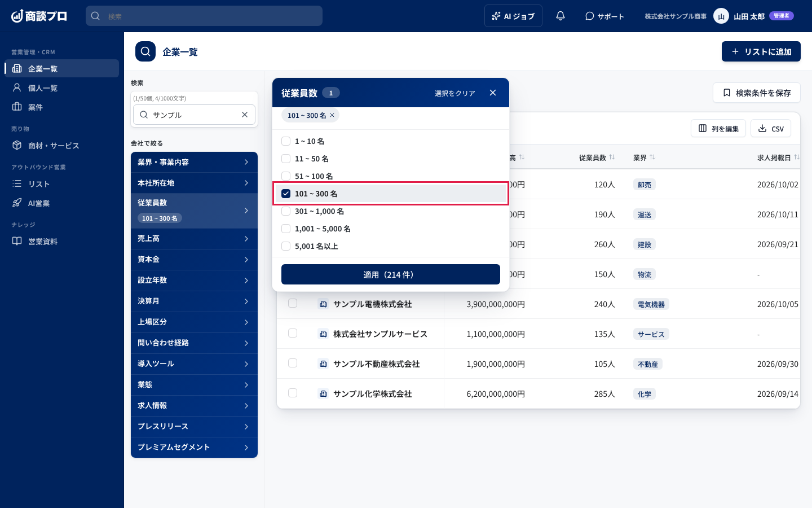Check the 11~50名 option
812x508 pixels.
coord(286,159)
